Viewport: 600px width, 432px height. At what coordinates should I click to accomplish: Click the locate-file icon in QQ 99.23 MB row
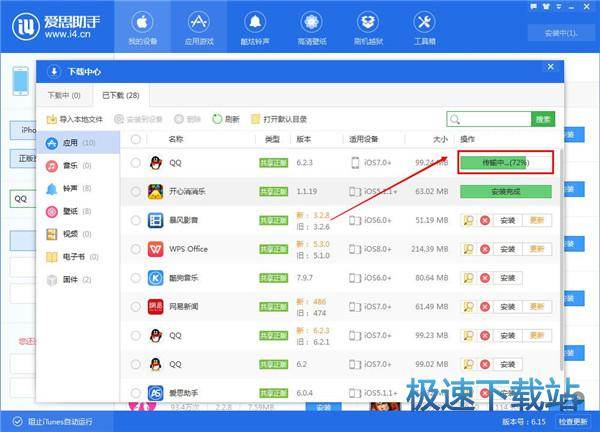(x=468, y=336)
